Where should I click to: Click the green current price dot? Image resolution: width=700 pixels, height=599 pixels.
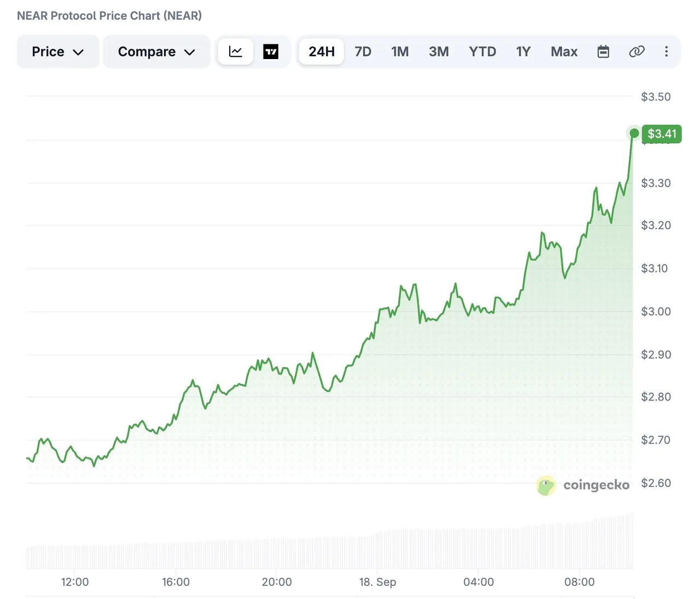point(634,133)
